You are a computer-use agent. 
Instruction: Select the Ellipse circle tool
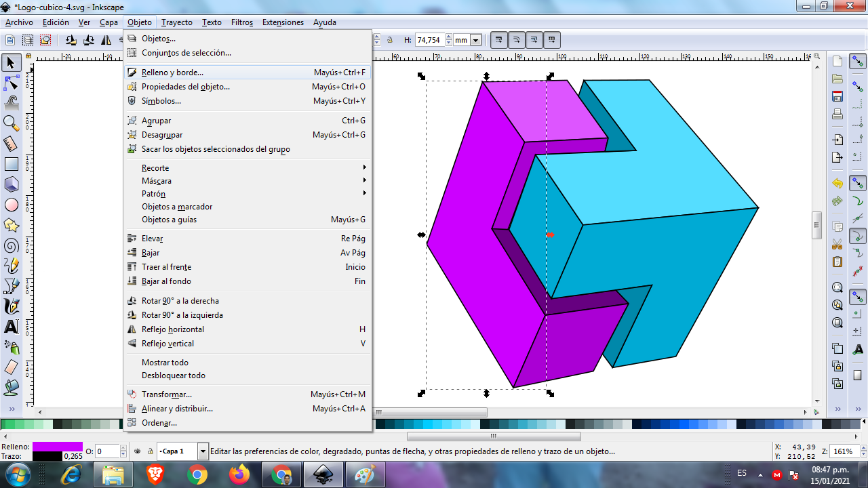(11, 205)
